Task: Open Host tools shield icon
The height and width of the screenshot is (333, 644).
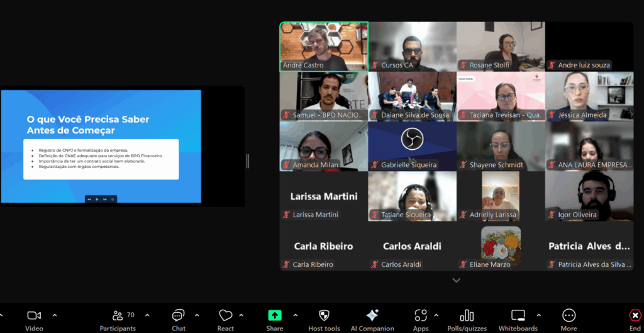Action: pyautogui.click(x=324, y=316)
